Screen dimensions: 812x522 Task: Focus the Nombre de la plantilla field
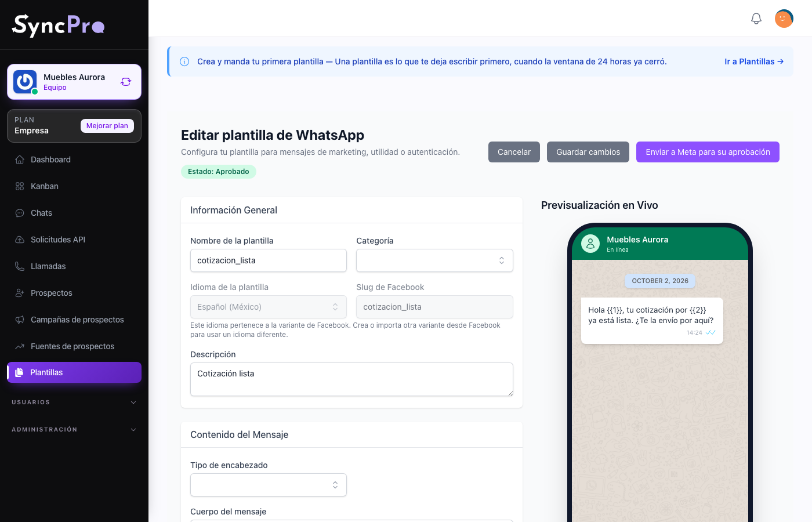pos(269,260)
